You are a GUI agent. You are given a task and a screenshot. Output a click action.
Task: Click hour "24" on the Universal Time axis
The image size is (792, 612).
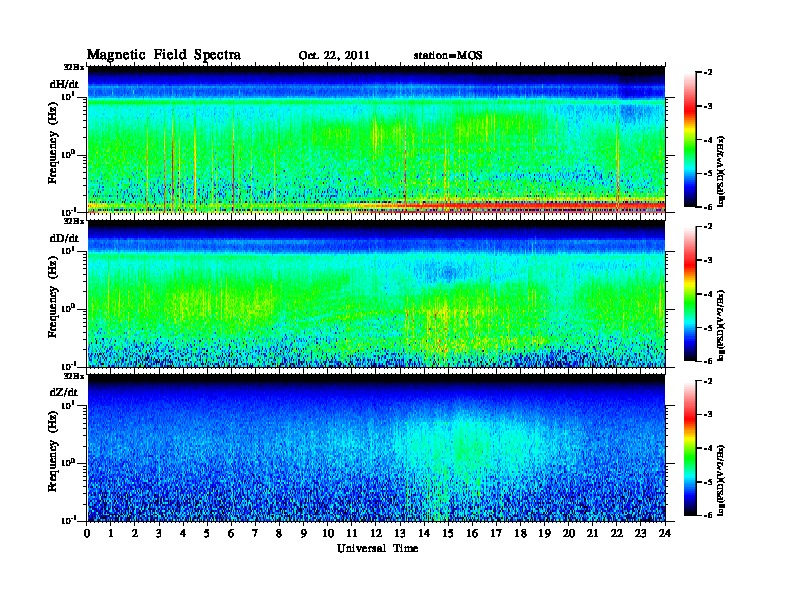[x=665, y=533]
